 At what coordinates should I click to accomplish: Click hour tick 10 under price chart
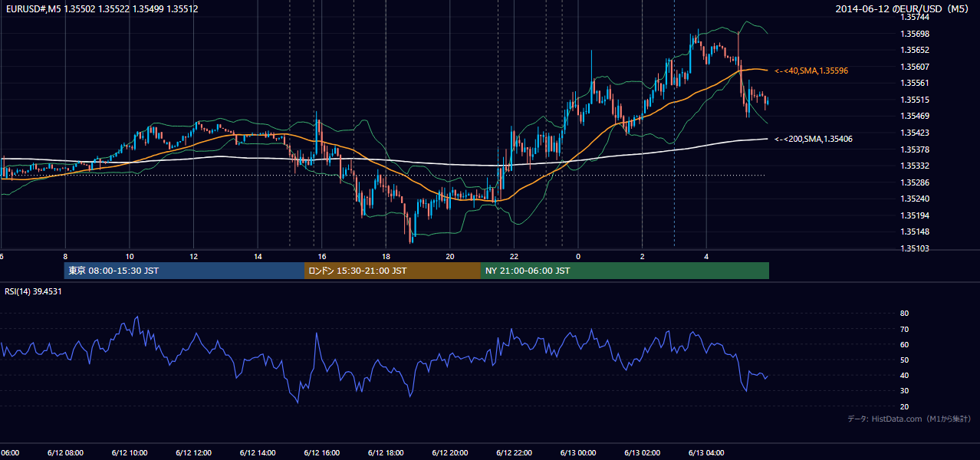click(x=130, y=256)
